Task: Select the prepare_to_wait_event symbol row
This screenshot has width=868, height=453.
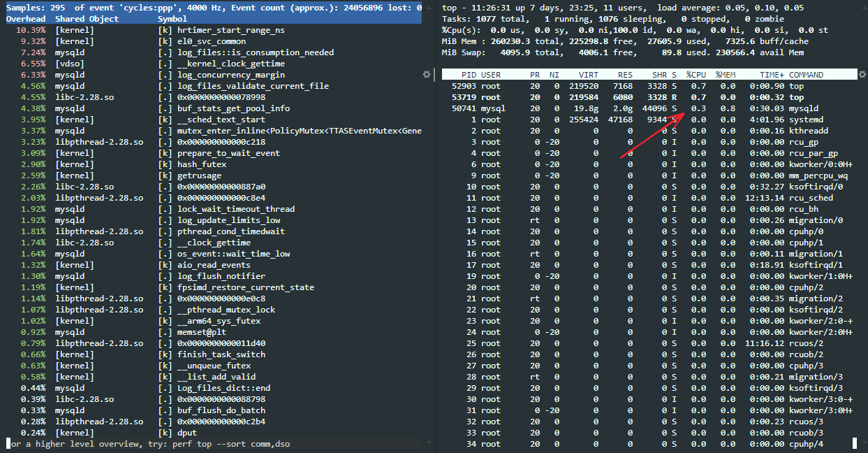Action: click(x=213, y=153)
